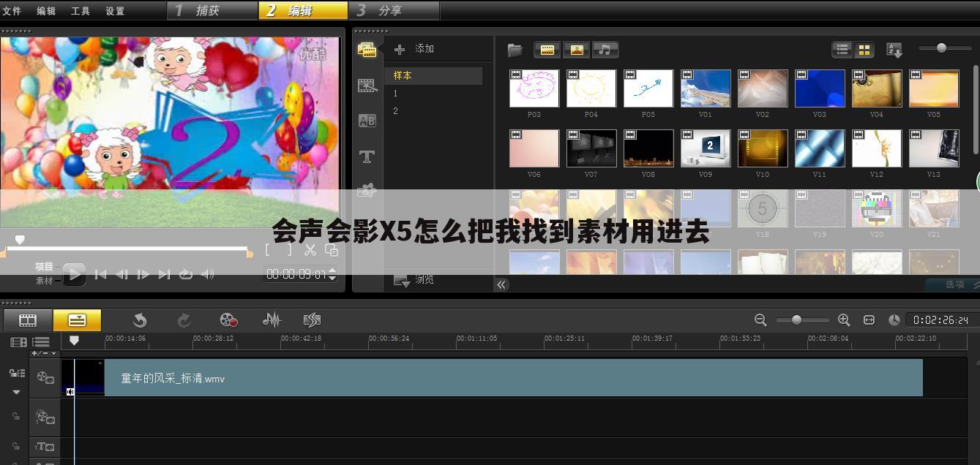
Task: Open the Sound Mixer icon
Action: (272, 320)
